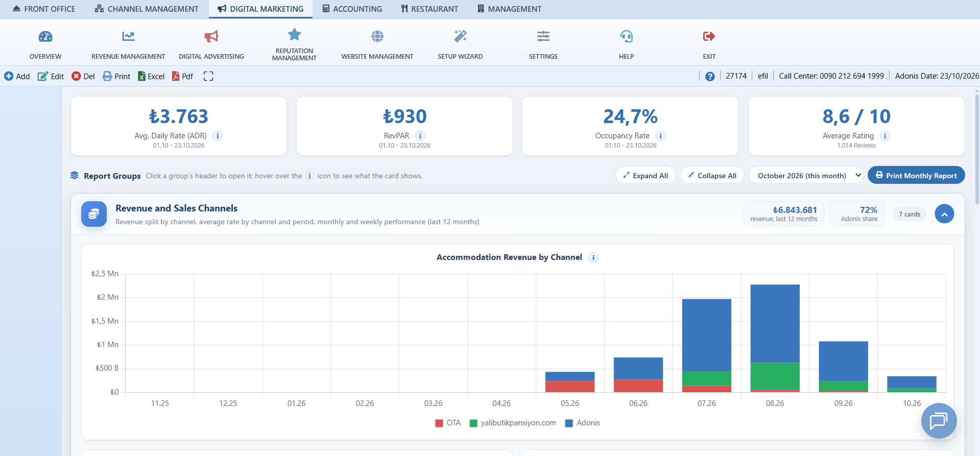Toggle OTA series in chart legend

click(448, 423)
